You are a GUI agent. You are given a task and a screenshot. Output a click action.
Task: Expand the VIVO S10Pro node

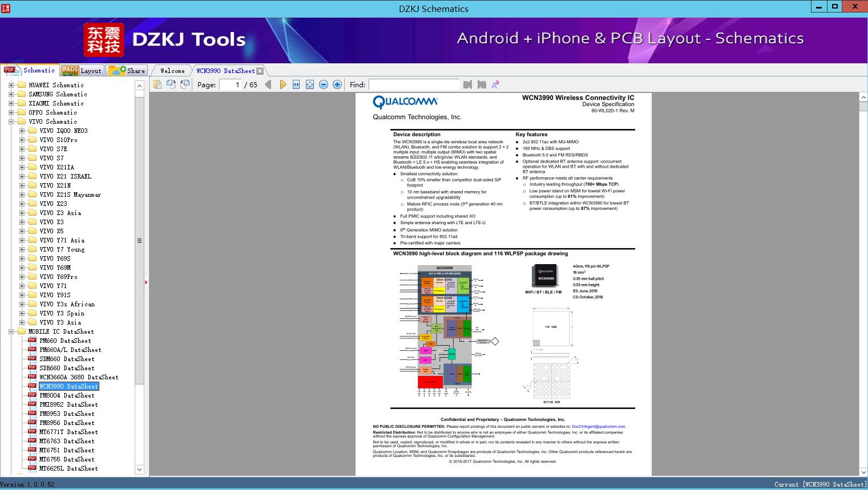tap(22, 140)
